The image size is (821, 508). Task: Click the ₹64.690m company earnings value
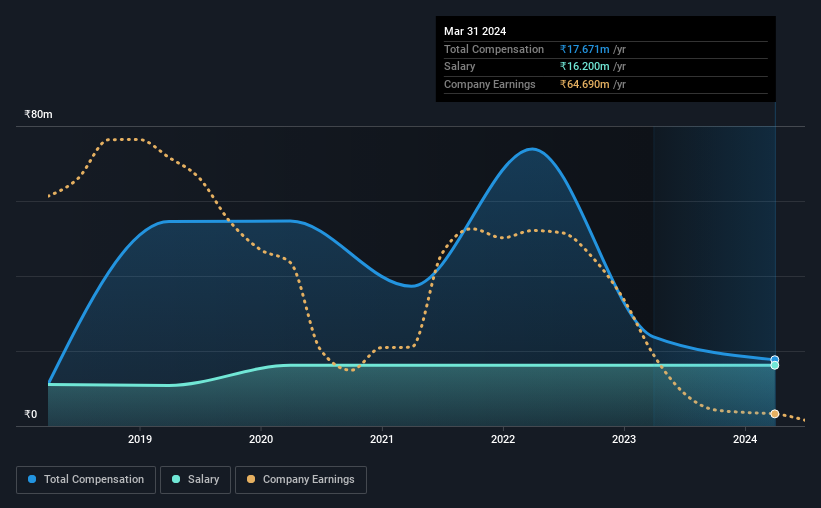click(x=584, y=84)
